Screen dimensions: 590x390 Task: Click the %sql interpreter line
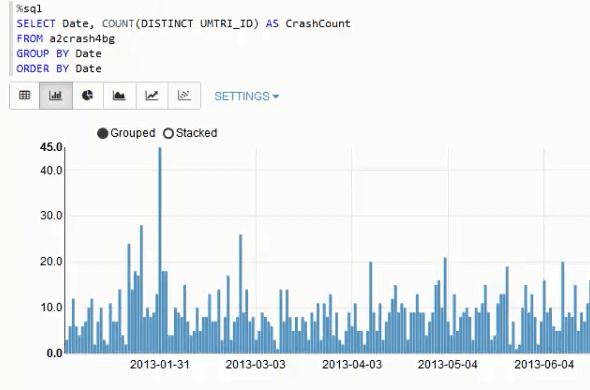(x=29, y=9)
